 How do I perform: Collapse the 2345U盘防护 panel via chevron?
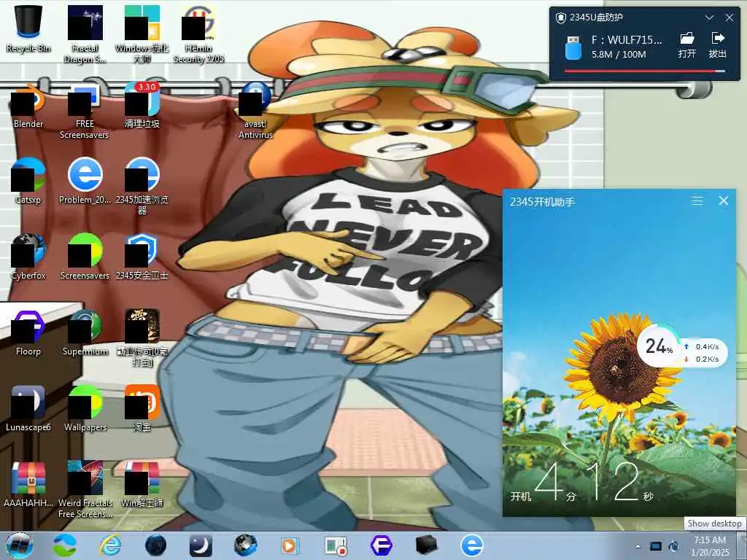point(709,17)
